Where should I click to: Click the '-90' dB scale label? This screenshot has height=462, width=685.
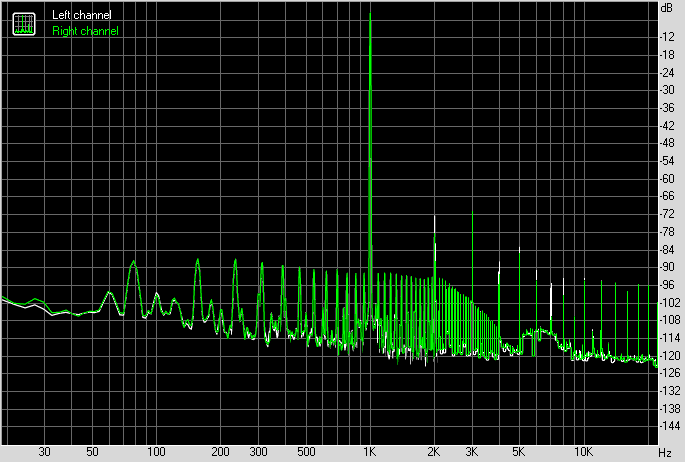(667, 267)
